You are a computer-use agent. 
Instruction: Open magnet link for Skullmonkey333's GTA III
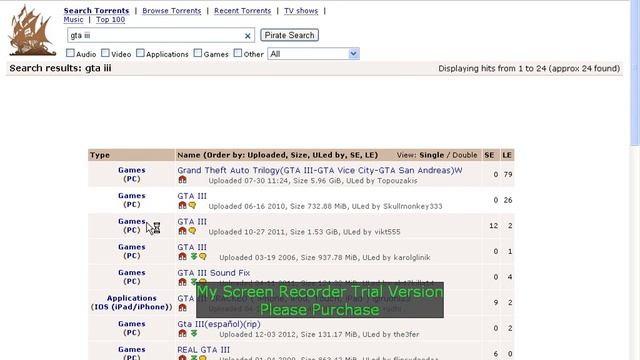pos(182,205)
